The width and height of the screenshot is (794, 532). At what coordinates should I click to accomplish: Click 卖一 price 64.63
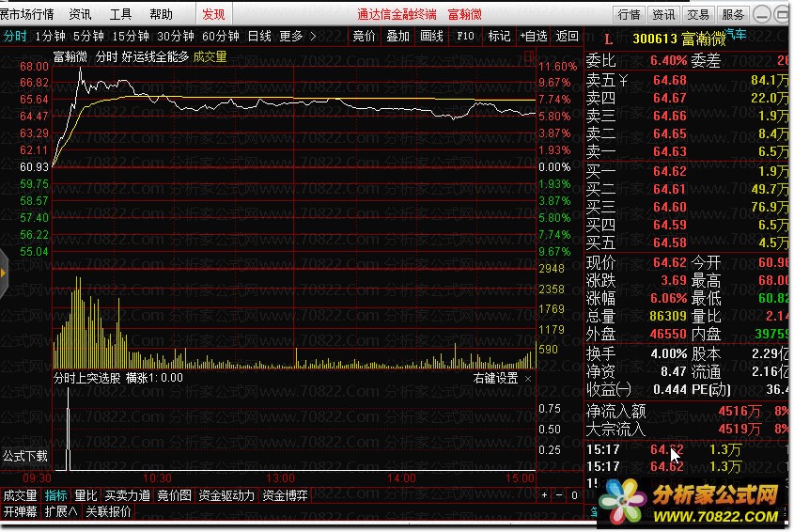pos(669,151)
